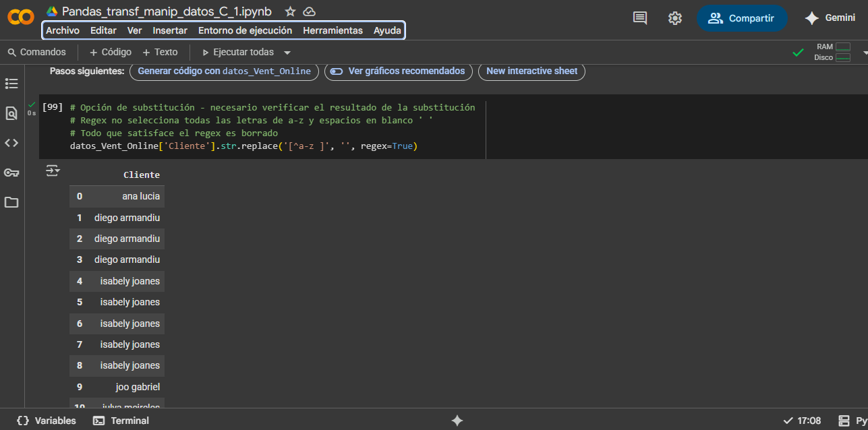Open the Files folder sidebar icon
The height and width of the screenshot is (430, 868).
point(11,202)
